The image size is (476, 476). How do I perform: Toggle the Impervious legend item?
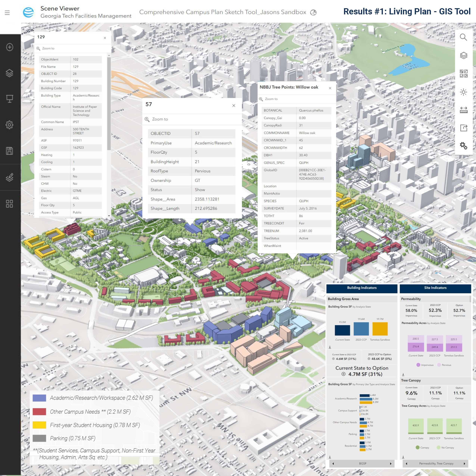pyautogui.click(x=425, y=365)
